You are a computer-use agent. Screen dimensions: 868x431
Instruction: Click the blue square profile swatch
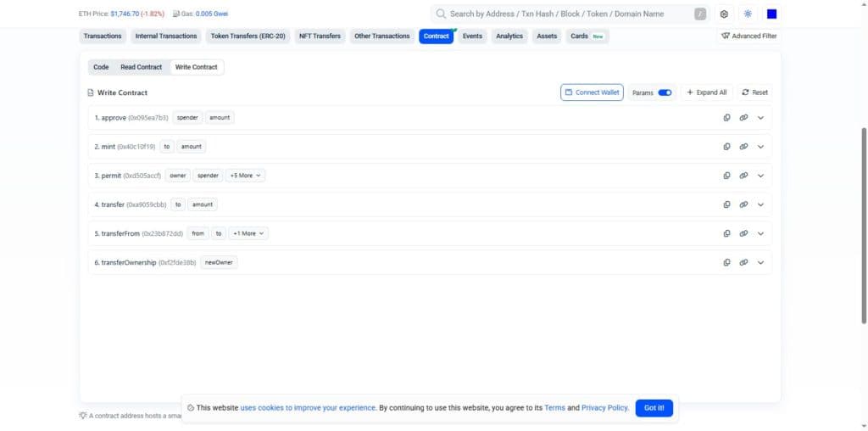tap(771, 14)
